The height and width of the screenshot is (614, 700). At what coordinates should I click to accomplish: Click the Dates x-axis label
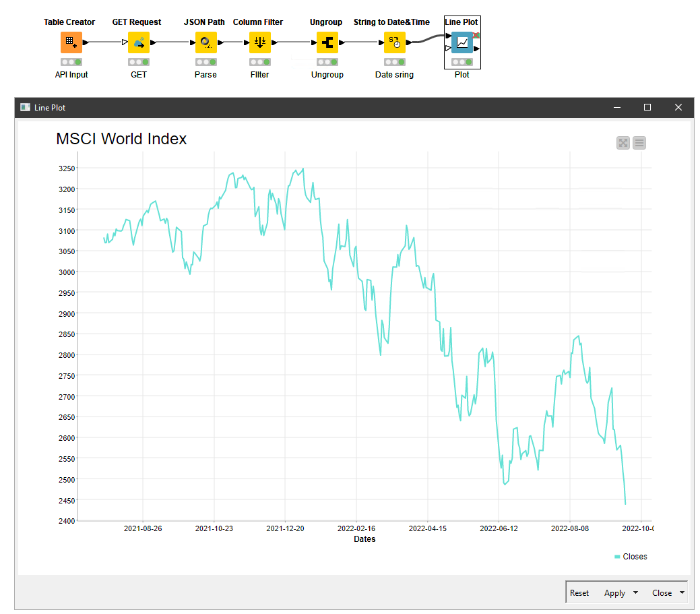pos(364,539)
